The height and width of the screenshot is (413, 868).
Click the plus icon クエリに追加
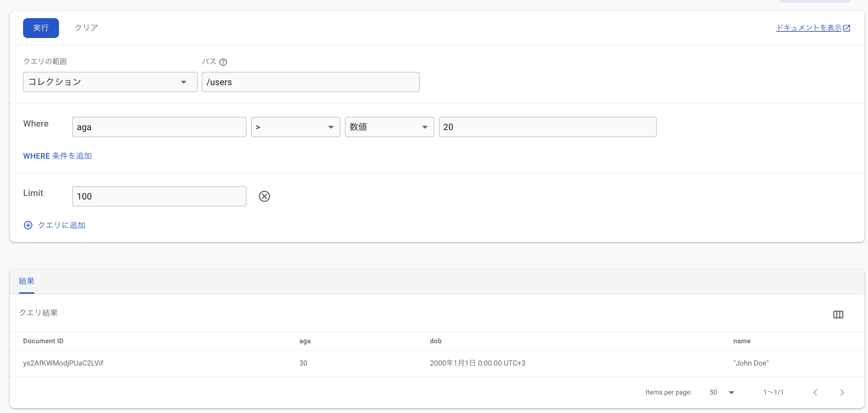pos(28,225)
